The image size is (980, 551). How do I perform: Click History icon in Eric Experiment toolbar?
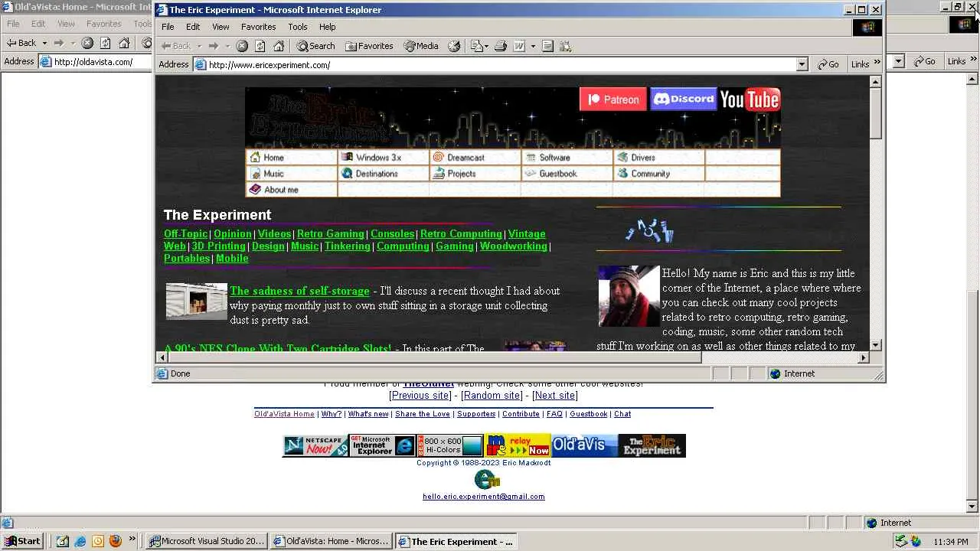point(454,46)
